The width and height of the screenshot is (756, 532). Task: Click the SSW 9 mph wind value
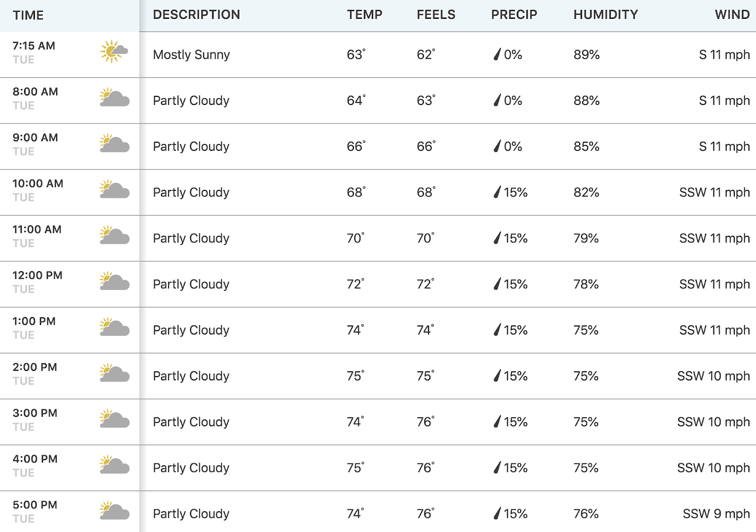716,514
